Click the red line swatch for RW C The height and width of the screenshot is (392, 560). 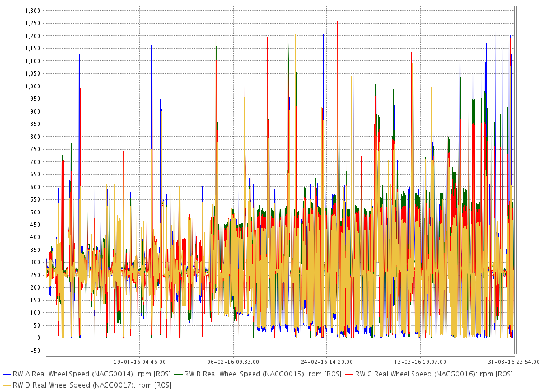click(349, 375)
